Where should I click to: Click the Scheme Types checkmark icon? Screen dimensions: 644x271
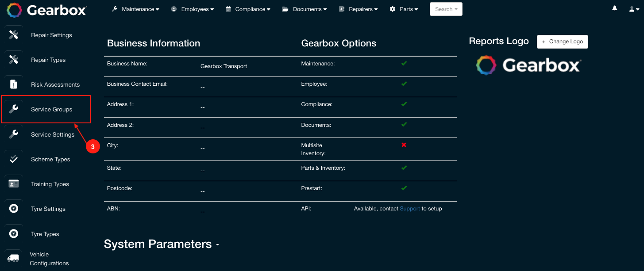tap(14, 159)
